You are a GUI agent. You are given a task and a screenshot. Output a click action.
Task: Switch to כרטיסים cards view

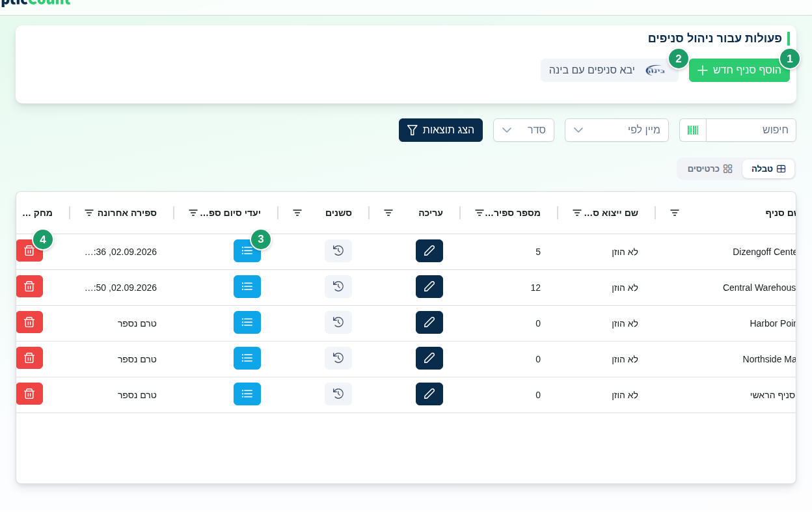710,169
